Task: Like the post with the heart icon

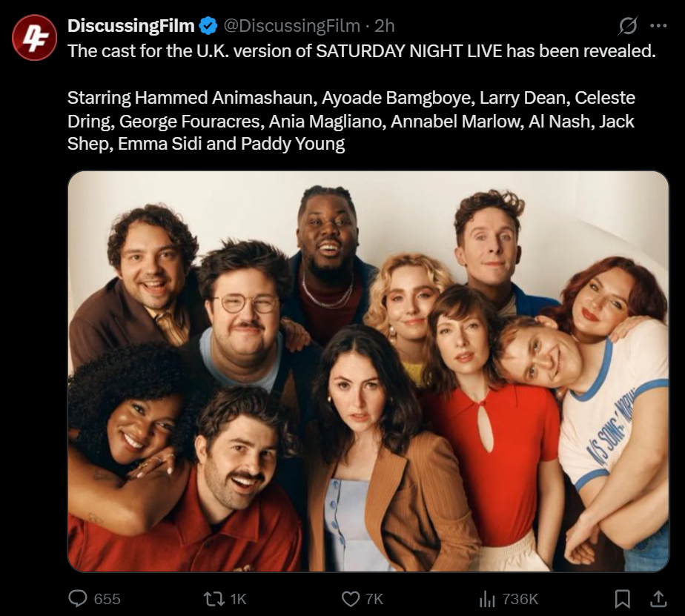Action: [351, 598]
